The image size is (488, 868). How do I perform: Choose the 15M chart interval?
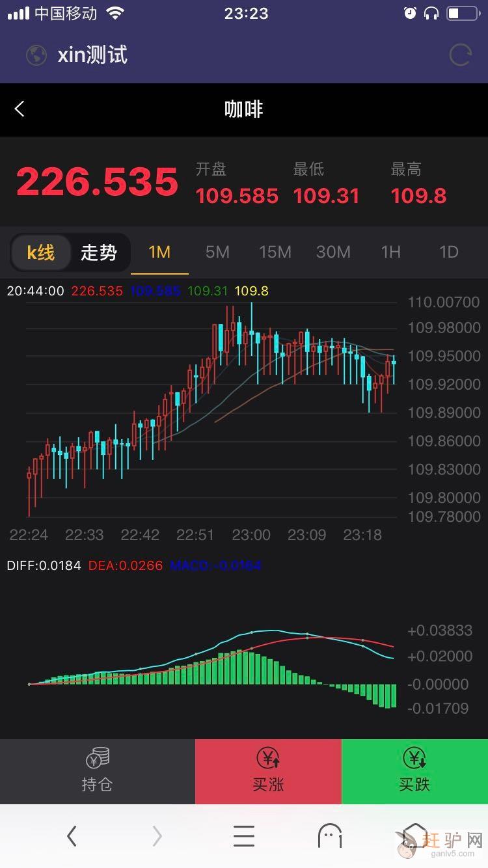(x=275, y=252)
